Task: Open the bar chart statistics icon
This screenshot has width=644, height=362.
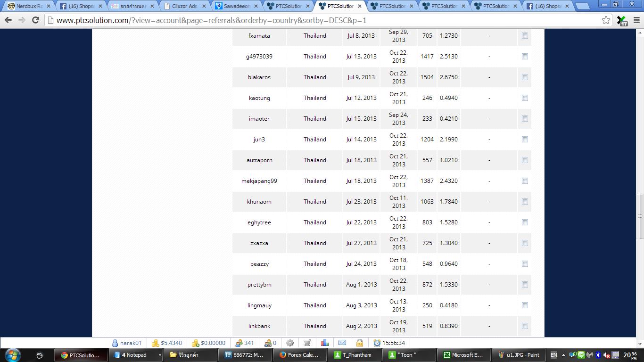Action: point(325,343)
